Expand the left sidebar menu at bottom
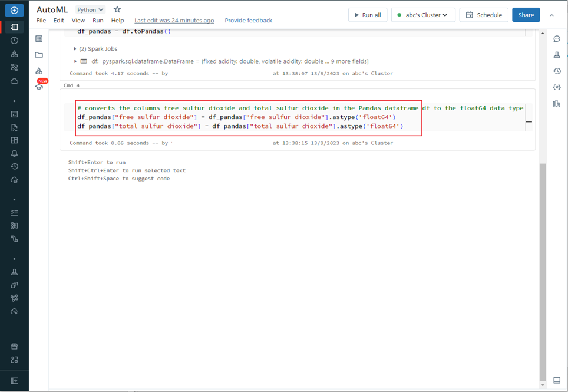 pyautogui.click(x=14, y=381)
